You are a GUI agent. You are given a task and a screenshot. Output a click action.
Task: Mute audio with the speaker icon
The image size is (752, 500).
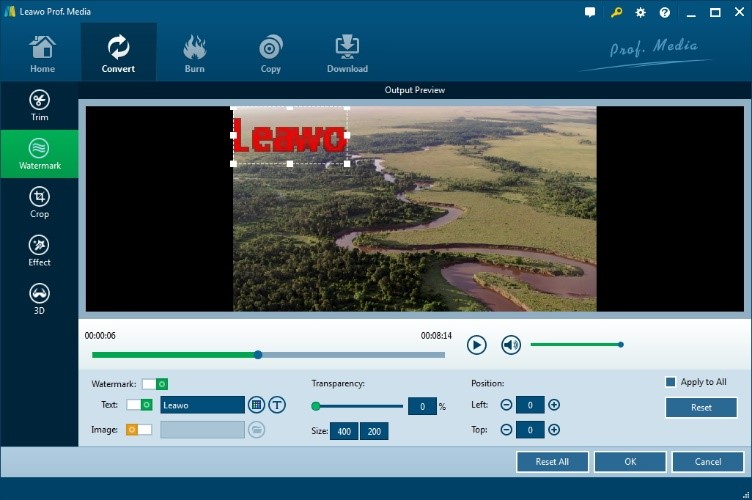(x=511, y=345)
